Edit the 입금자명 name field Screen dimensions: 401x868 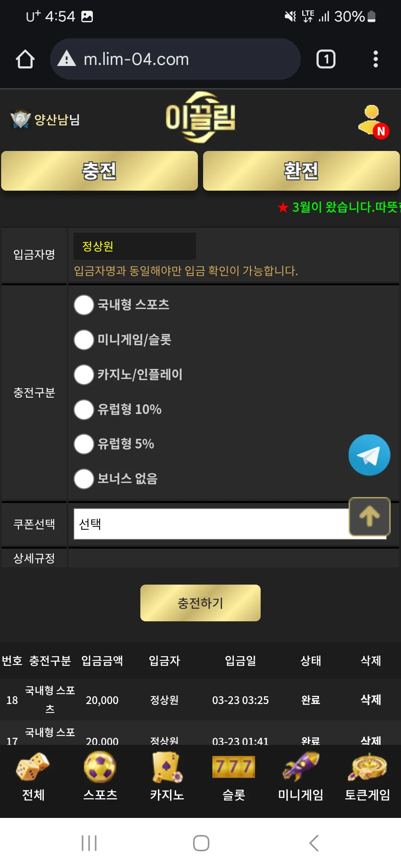click(135, 246)
